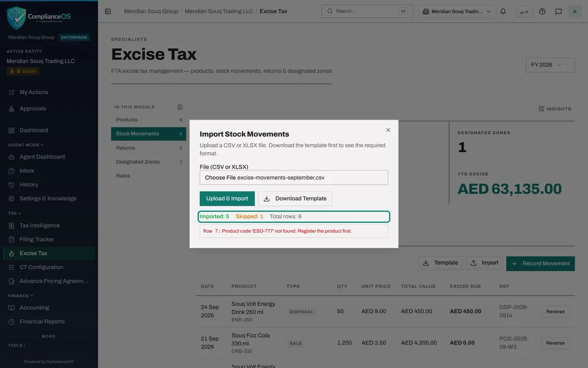
Task: Reverse the DSP-2026-0914 movement
Action: [555, 311]
